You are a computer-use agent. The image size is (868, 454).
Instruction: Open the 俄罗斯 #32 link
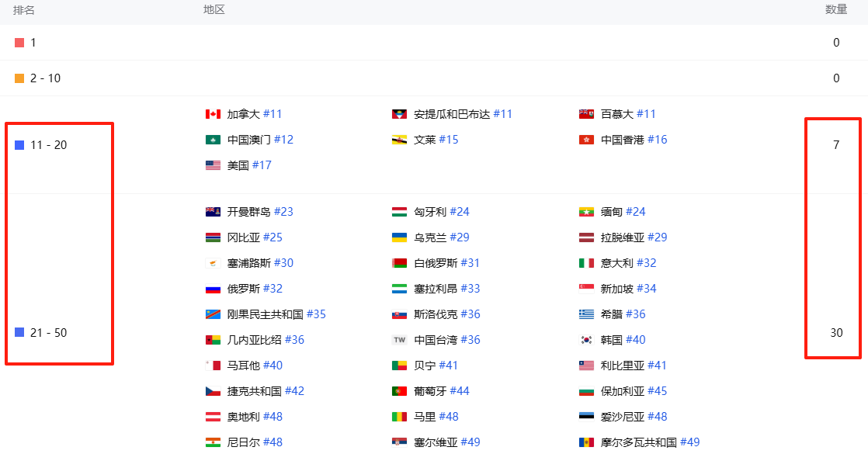pos(255,289)
